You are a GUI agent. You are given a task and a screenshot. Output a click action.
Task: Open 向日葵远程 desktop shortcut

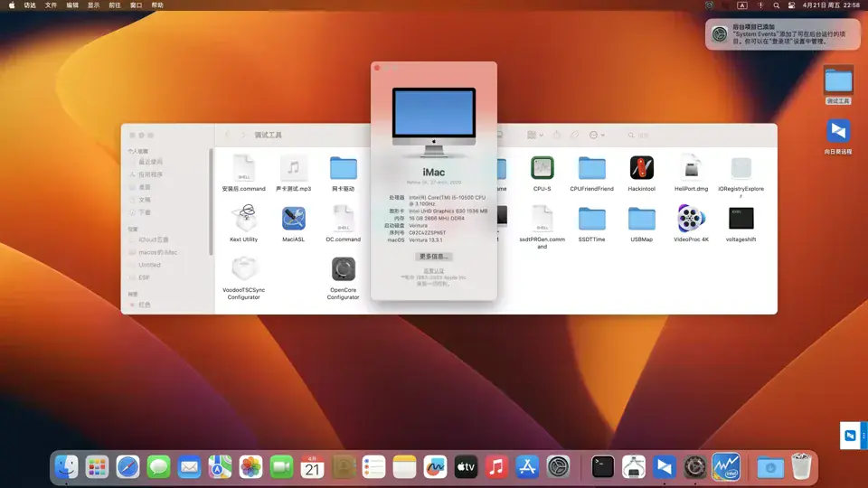click(838, 132)
